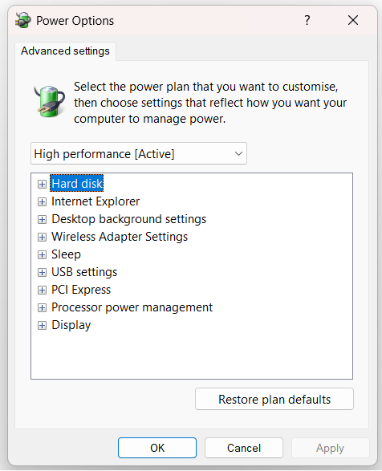Click the battery plug icon
This screenshot has height=471, width=382.
coord(49,101)
